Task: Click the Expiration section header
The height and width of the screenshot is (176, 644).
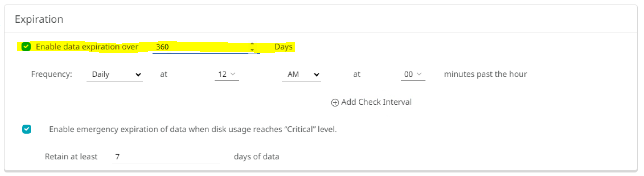Action: 39,19
